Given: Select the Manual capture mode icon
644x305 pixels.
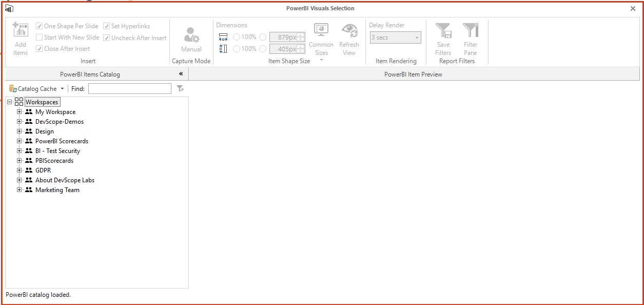Looking at the screenshot, I should [x=191, y=36].
